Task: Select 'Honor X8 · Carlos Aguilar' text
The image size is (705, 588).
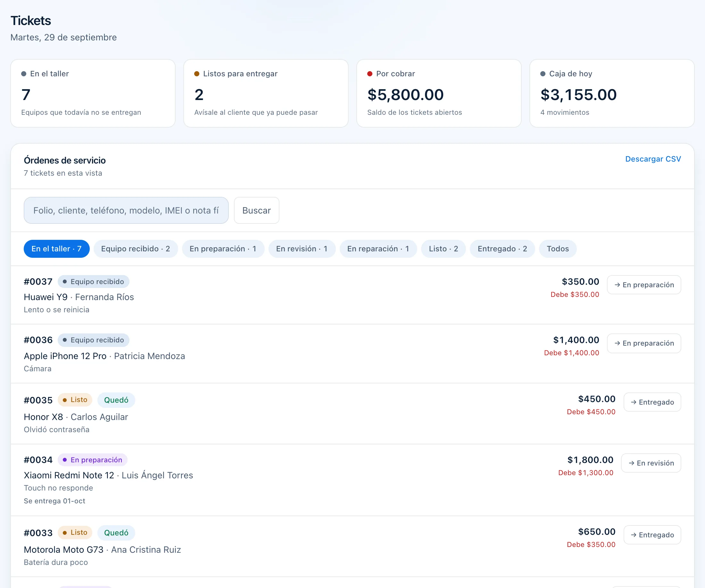Action: coord(76,417)
